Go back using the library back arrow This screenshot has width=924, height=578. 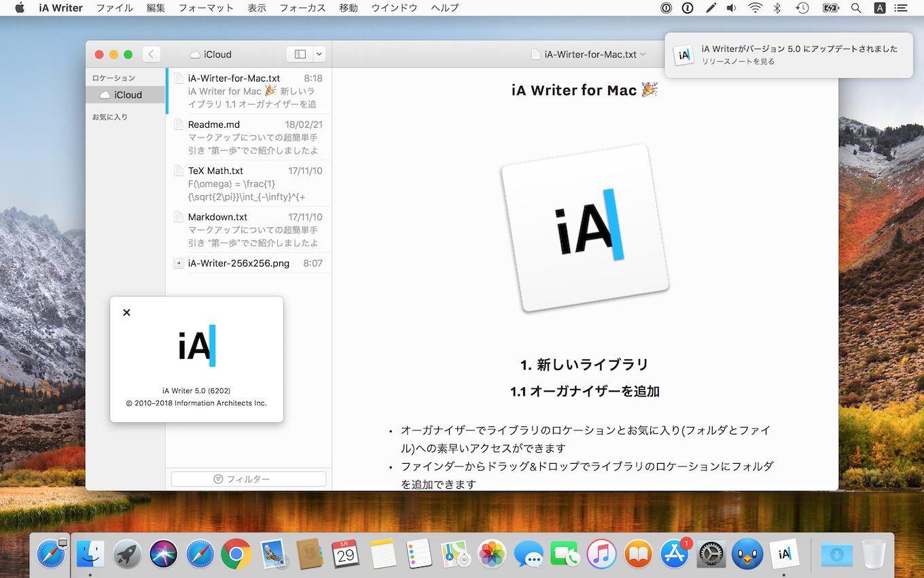click(x=152, y=54)
